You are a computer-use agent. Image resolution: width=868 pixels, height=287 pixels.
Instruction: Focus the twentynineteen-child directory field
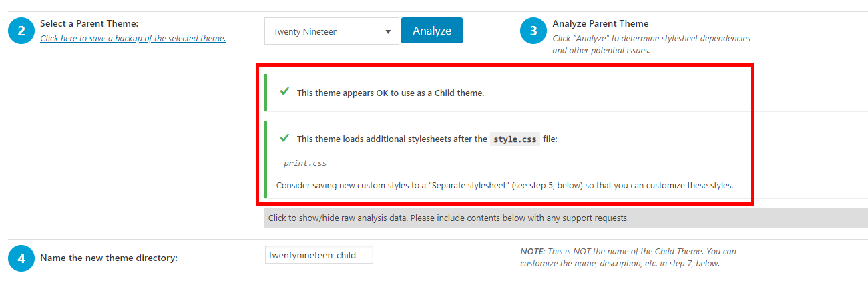click(x=318, y=255)
